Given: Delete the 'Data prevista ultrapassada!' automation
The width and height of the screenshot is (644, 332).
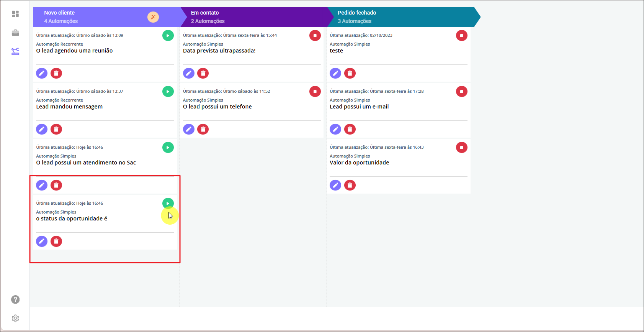Looking at the screenshot, I should point(203,73).
